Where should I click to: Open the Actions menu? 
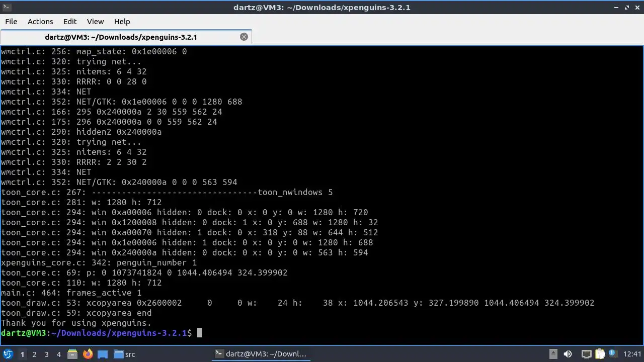[x=40, y=22]
